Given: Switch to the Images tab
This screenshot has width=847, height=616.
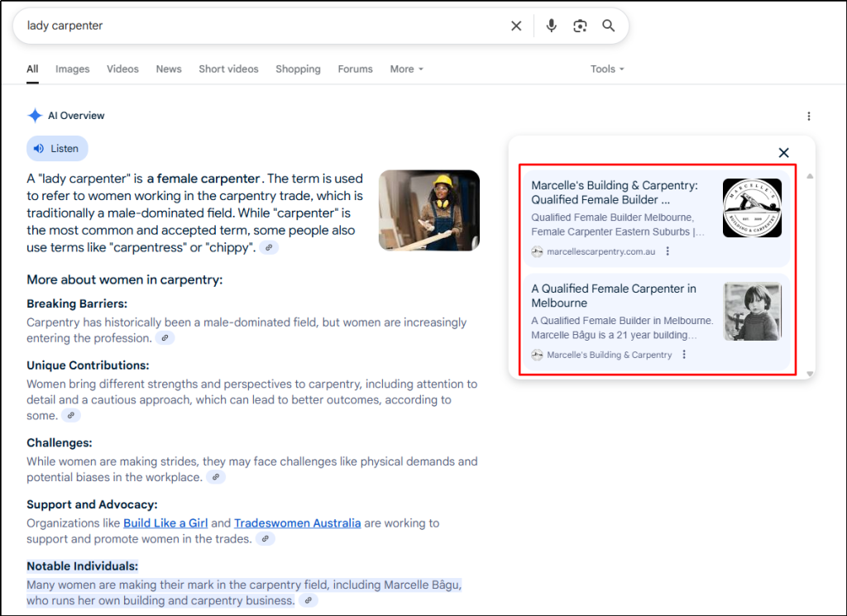Looking at the screenshot, I should [72, 69].
